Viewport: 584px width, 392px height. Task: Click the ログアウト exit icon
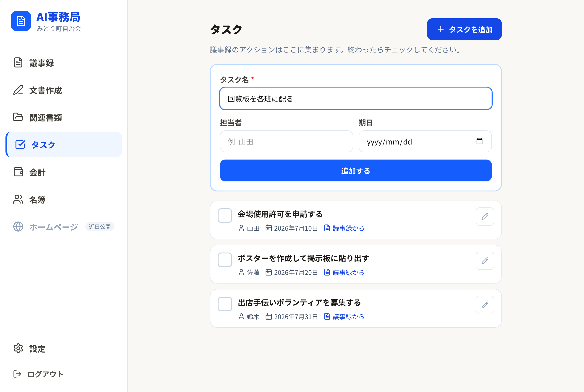17,374
